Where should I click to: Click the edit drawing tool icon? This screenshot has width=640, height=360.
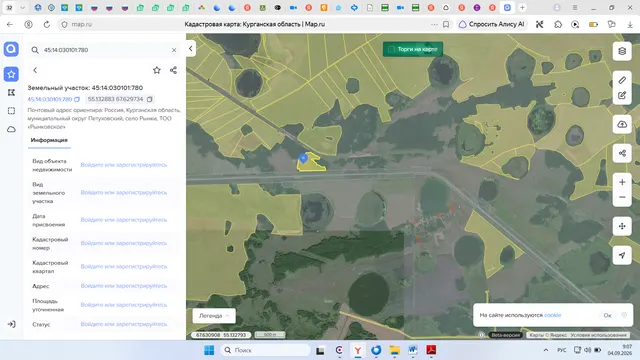click(x=622, y=96)
